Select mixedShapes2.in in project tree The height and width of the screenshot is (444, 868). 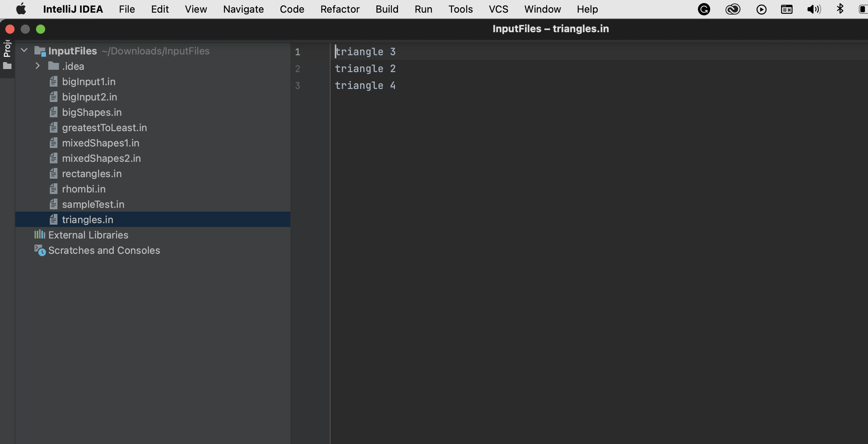pos(101,158)
